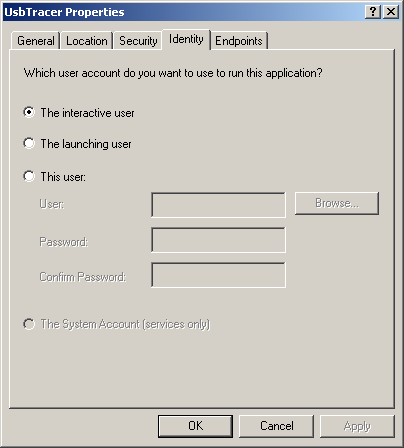This screenshot has height=448, width=404.
Task: Click the Browse... button
Action: pyautogui.click(x=337, y=203)
